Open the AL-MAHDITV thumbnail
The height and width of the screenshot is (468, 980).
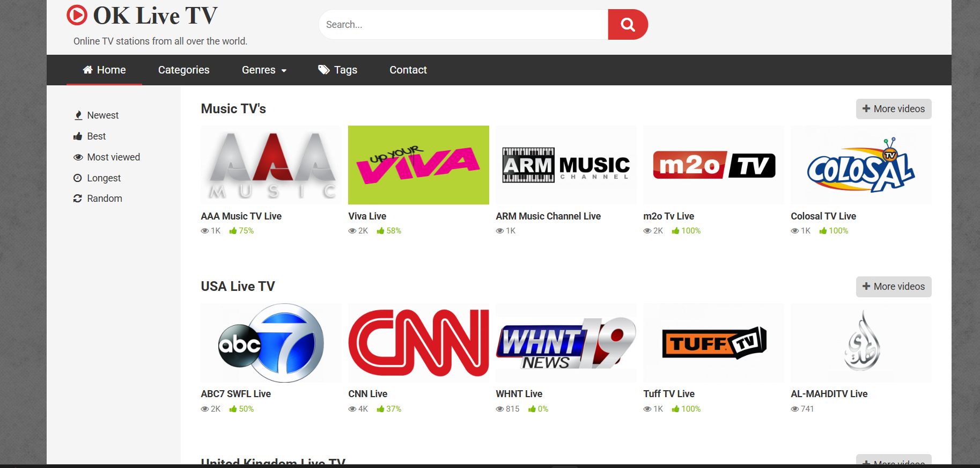coord(861,343)
